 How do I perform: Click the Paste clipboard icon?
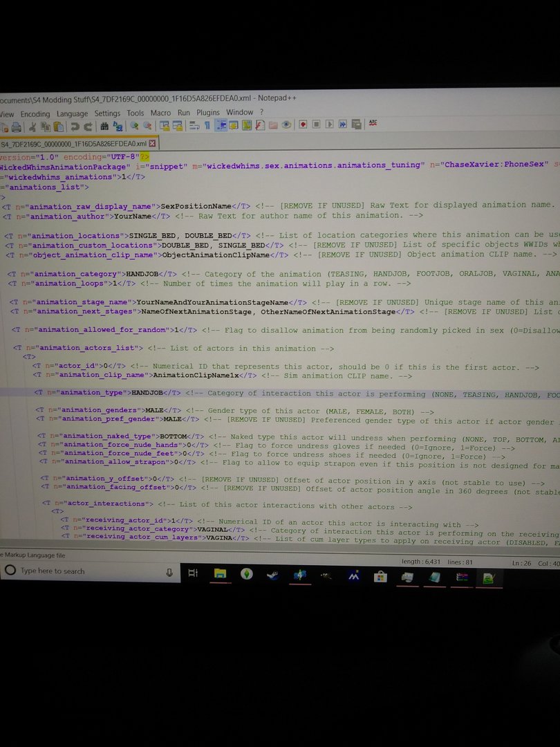(59, 127)
